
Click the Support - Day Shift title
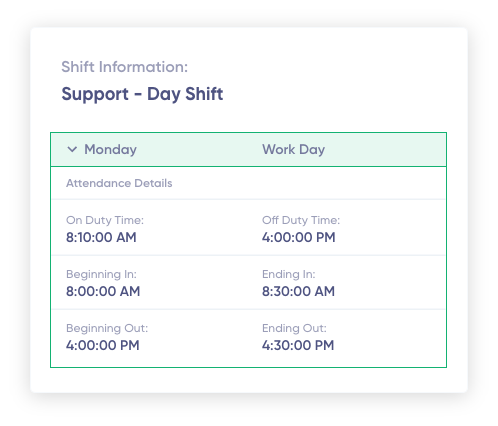pos(142,94)
